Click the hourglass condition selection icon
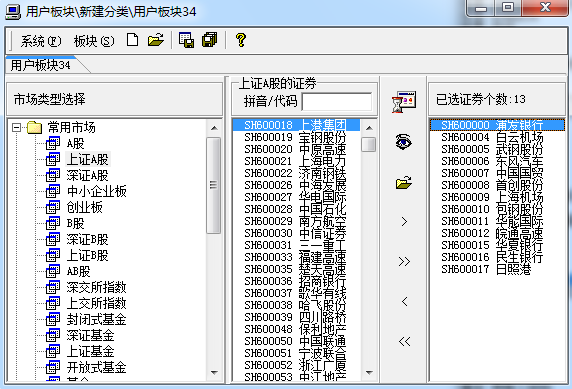 pos(403,102)
